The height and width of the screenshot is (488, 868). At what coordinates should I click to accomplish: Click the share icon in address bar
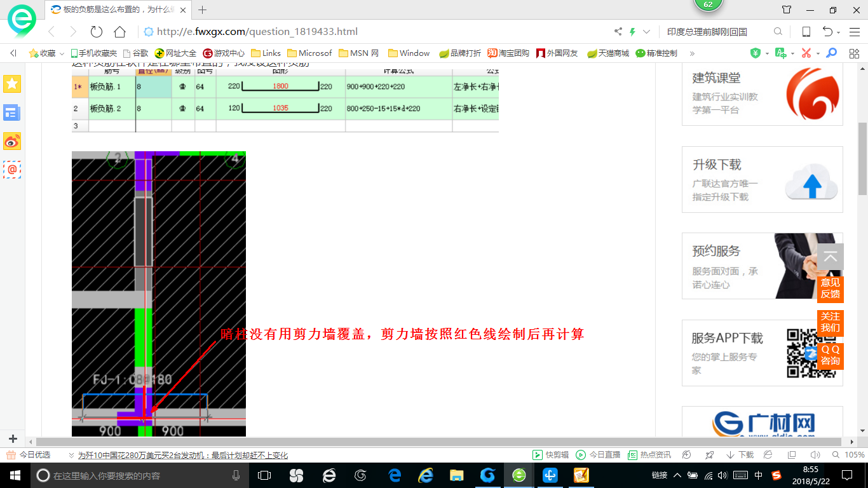click(618, 32)
